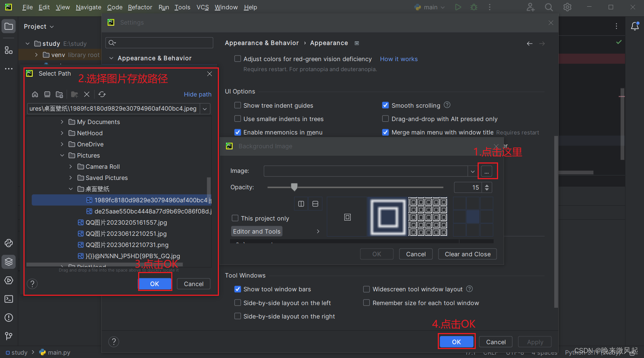Disable Enable mnemonics in menu
The height and width of the screenshot is (358, 644).
pos(237,132)
